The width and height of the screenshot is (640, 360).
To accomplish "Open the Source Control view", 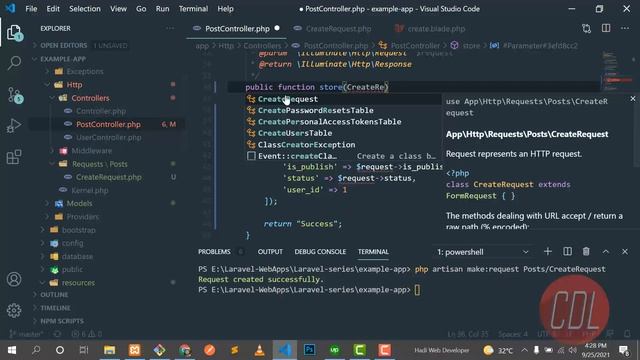I will click(14, 95).
